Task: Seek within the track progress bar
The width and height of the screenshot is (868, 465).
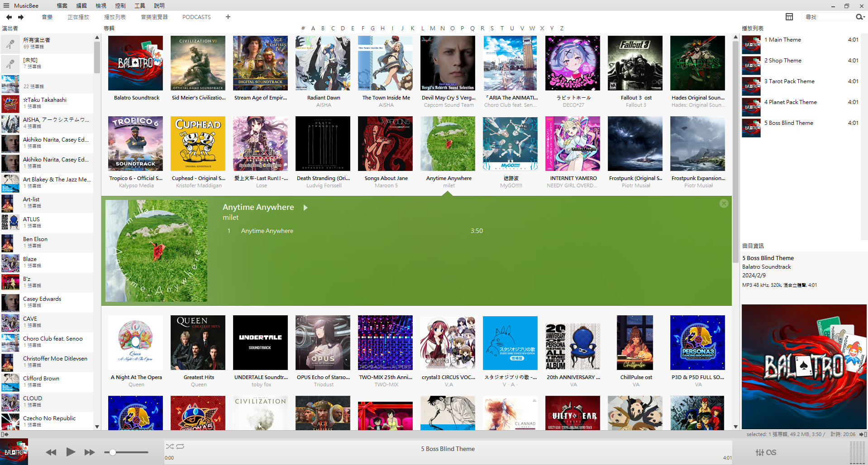Action: tap(448, 458)
